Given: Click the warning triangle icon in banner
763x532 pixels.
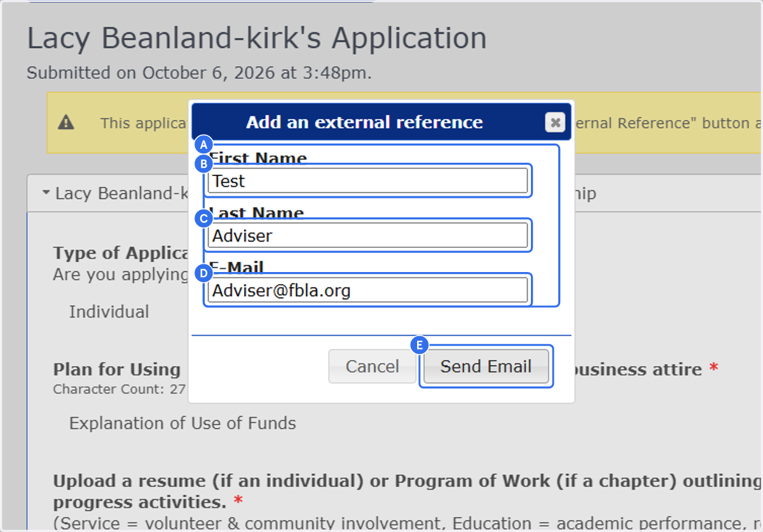Looking at the screenshot, I should pyautogui.click(x=66, y=122).
